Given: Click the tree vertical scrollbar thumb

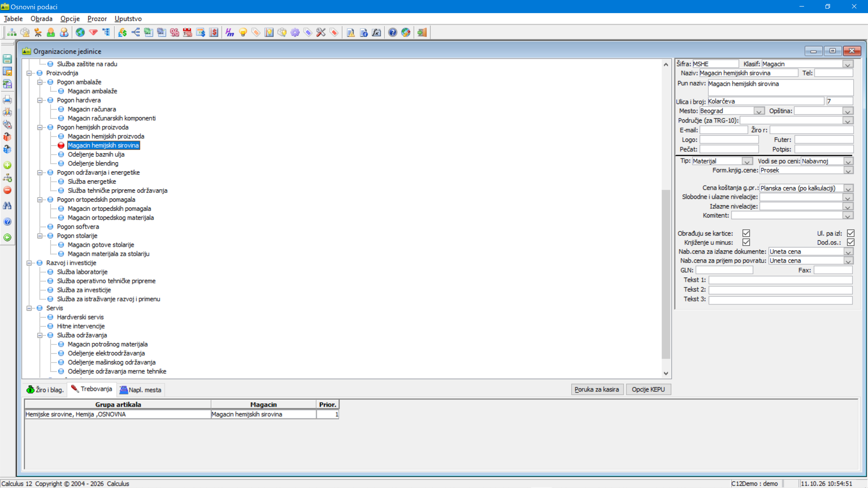Looking at the screenshot, I should click(x=666, y=274).
